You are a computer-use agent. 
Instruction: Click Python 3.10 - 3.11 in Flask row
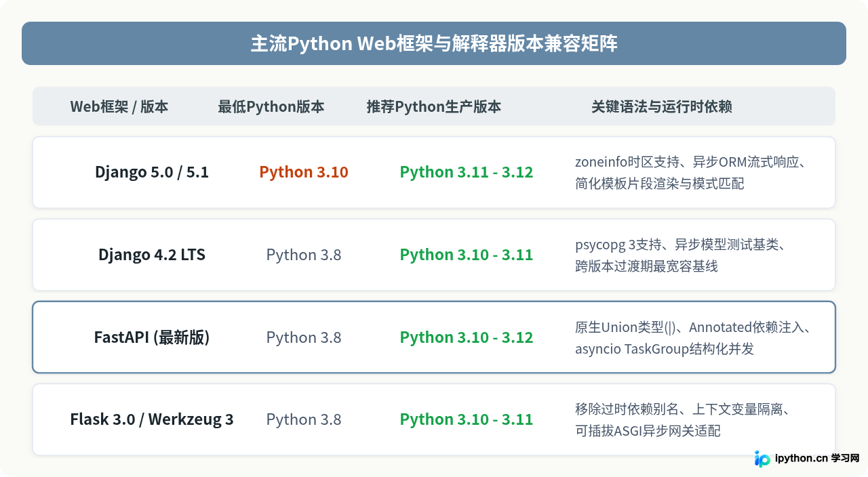(x=467, y=419)
